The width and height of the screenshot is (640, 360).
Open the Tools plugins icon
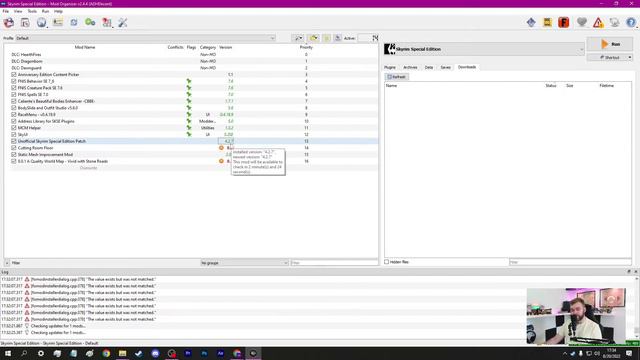tap(107, 22)
